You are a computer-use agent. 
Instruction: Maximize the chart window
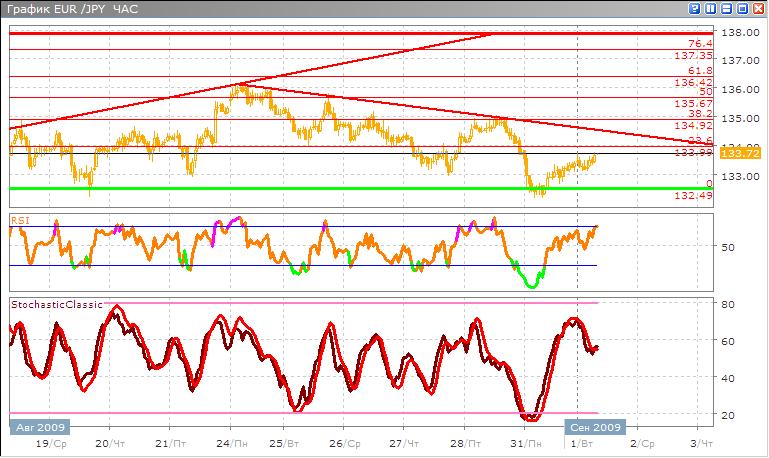click(x=741, y=8)
